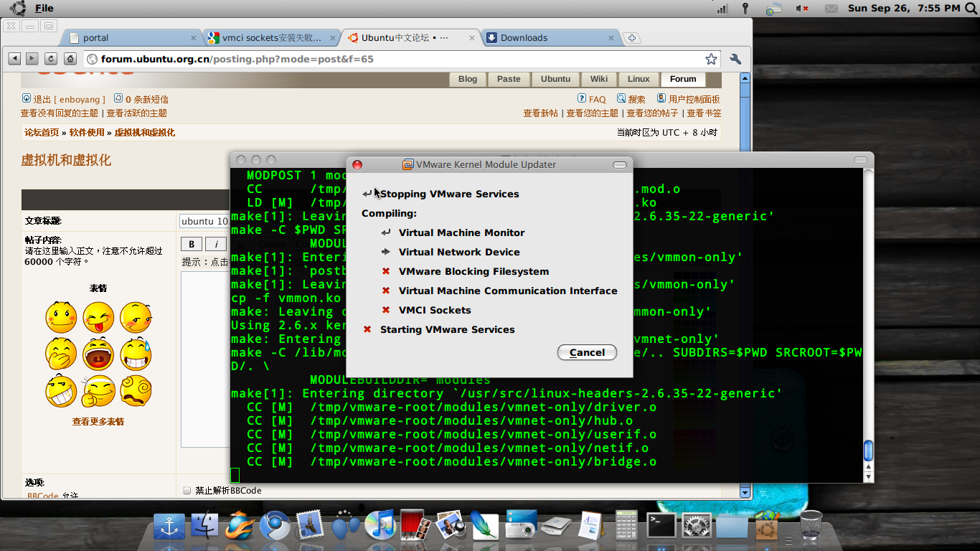Open a new browser tab
This screenshot has height=551, width=980.
[x=631, y=38]
